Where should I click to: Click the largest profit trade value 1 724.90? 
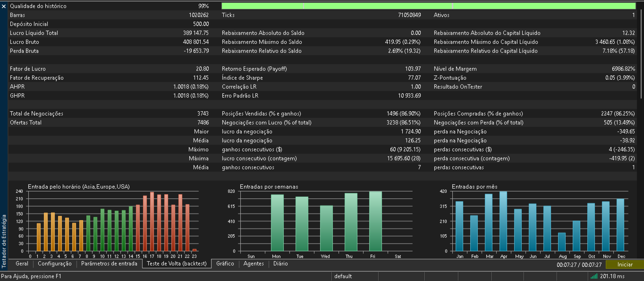coord(410,132)
